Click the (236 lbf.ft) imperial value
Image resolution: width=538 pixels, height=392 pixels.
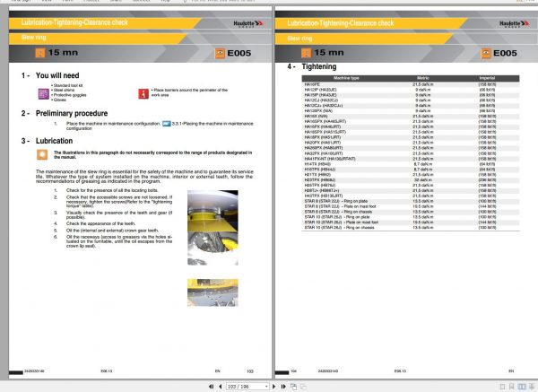point(487,180)
